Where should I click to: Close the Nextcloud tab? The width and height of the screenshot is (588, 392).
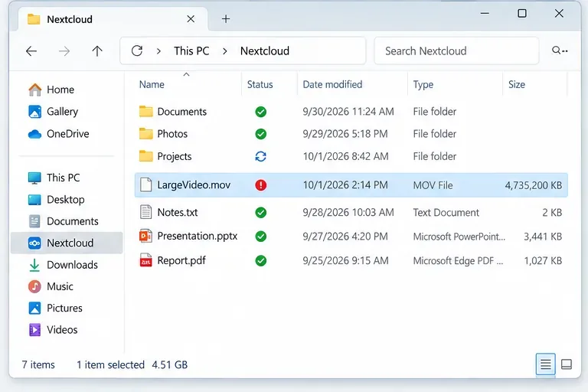[x=191, y=18]
